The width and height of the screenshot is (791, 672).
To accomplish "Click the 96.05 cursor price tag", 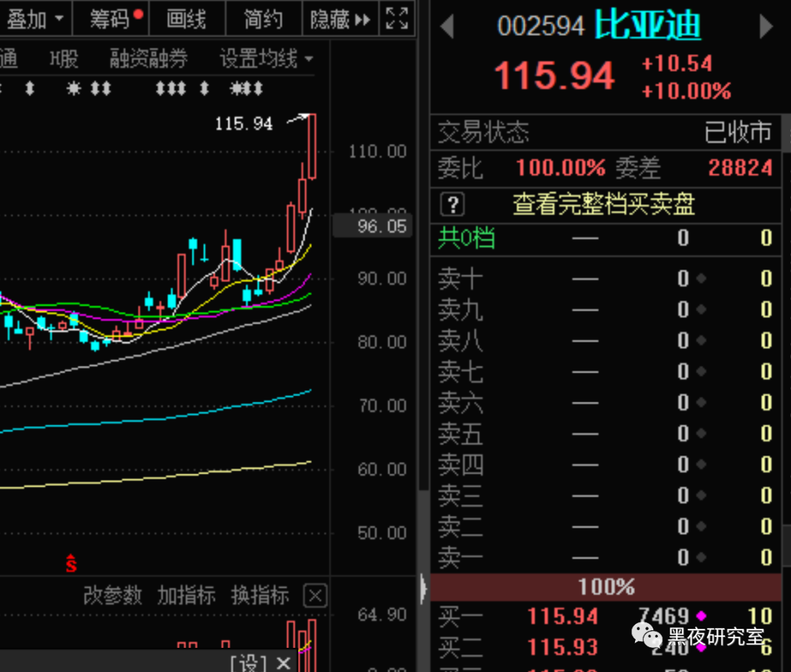I will tap(373, 226).
